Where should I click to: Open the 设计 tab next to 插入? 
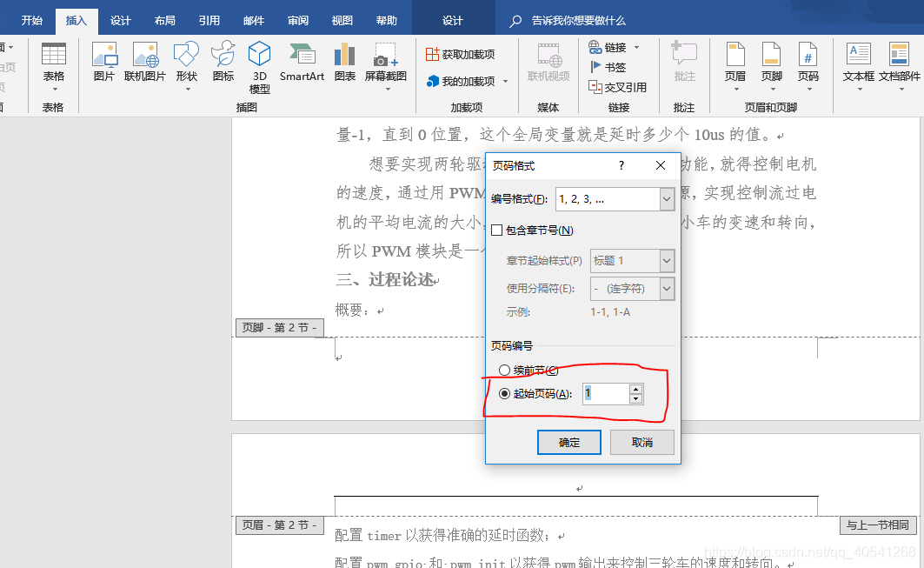(120, 21)
